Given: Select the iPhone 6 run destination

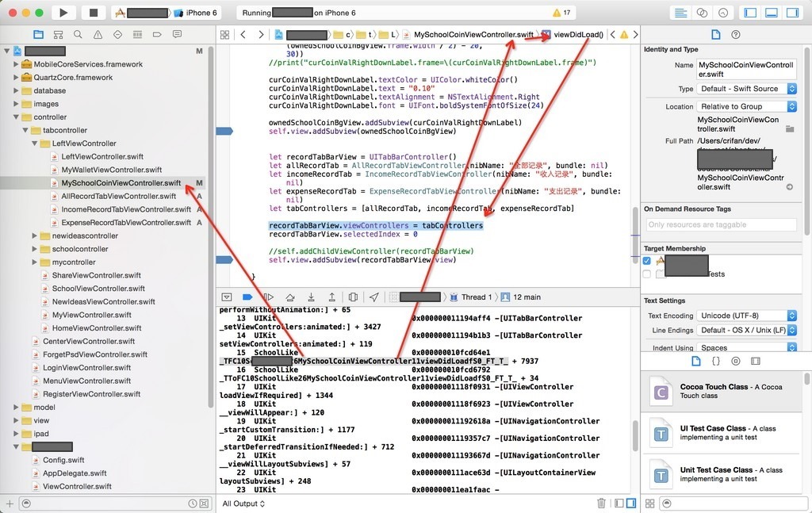Looking at the screenshot, I should click(x=195, y=13).
